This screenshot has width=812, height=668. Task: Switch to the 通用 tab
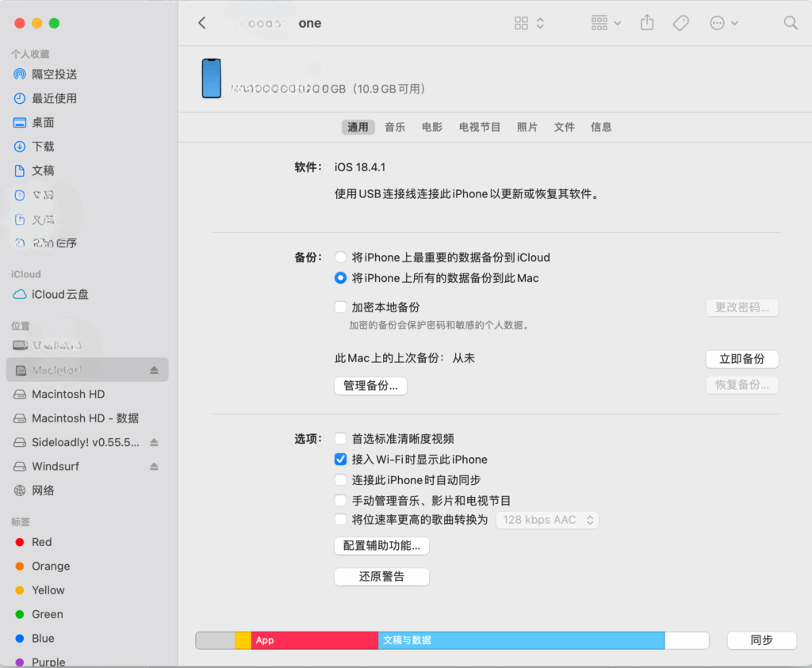pos(358,128)
